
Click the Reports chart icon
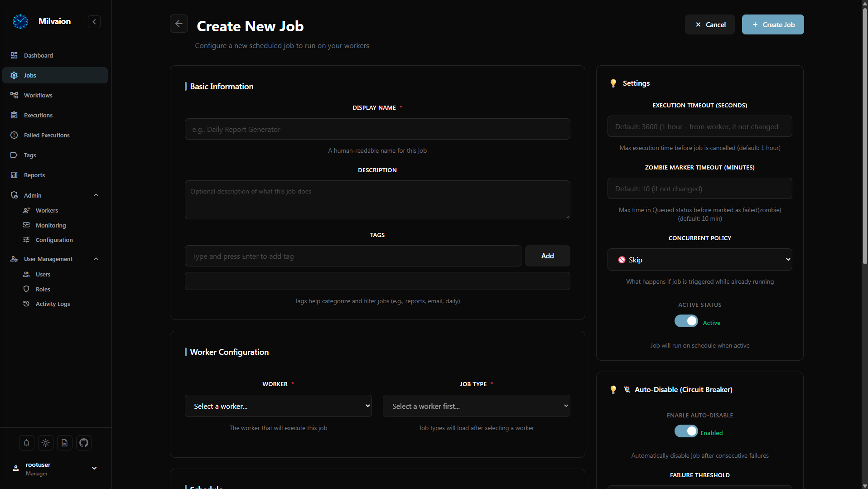coord(14,175)
